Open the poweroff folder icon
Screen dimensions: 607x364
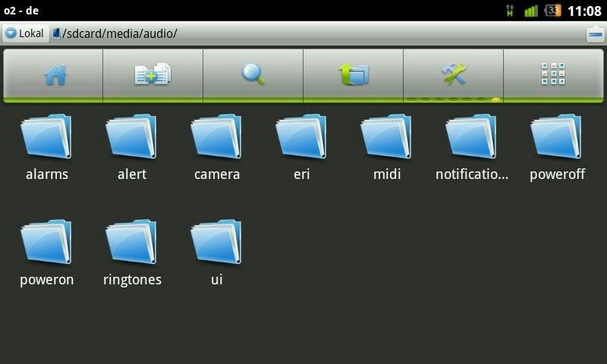pos(557,136)
